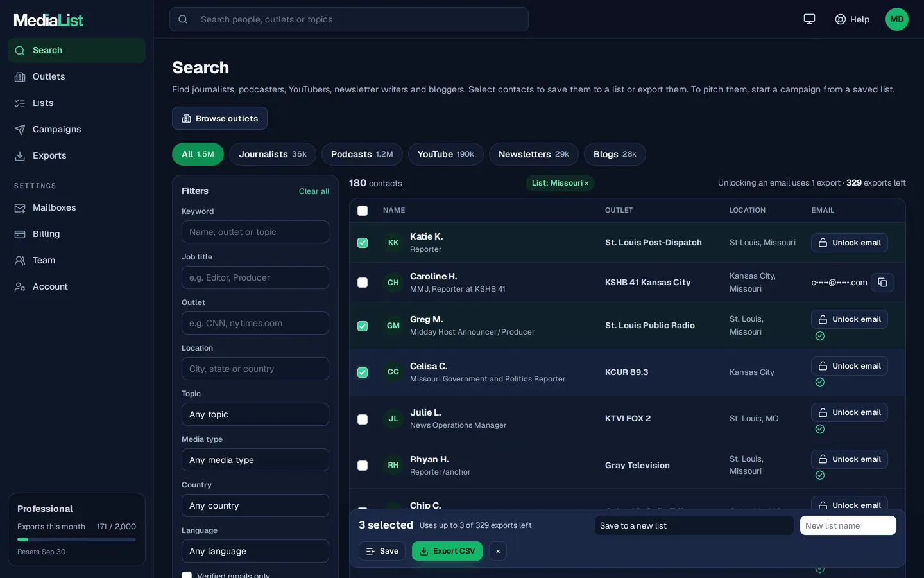Open Mailboxes settings
924x578 pixels.
(76, 207)
